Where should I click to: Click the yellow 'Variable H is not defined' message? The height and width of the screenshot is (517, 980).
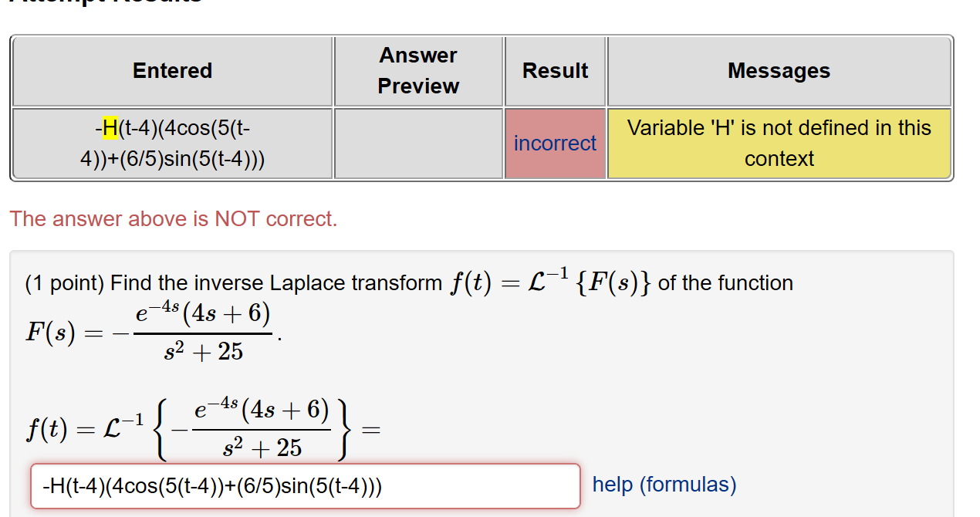point(779,143)
